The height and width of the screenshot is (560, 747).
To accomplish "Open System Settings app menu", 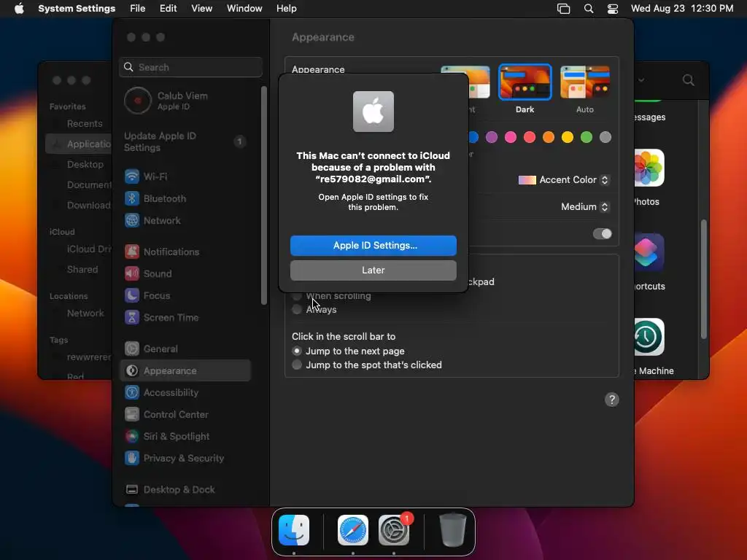I will (77, 9).
